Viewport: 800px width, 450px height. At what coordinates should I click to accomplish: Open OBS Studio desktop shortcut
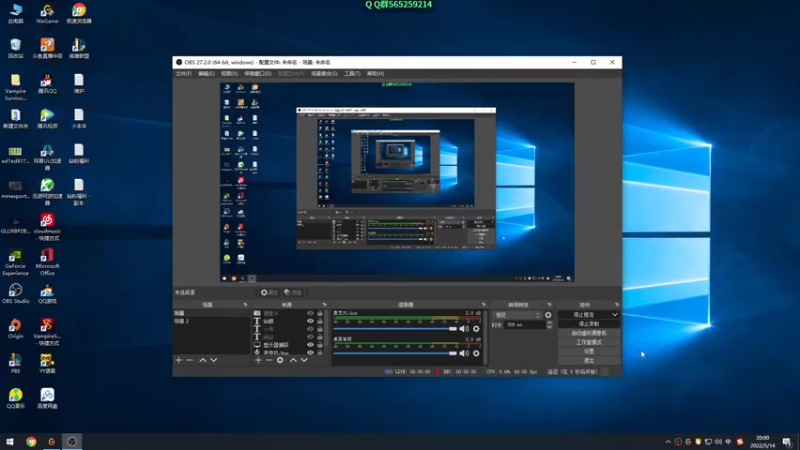tap(15, 291)
